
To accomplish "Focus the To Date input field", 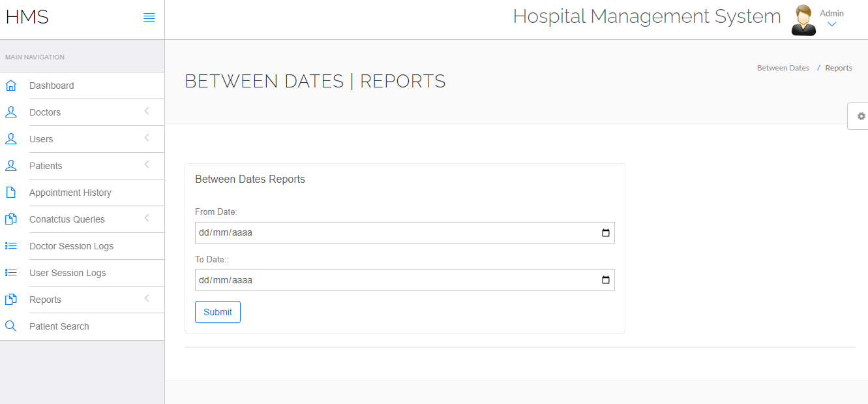I will point(405,280).
